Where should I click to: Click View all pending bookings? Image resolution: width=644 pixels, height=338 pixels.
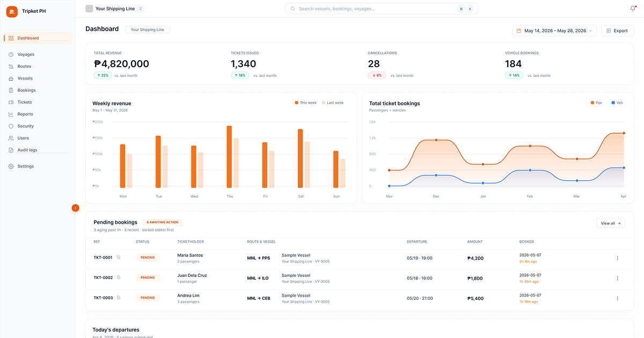611,223
